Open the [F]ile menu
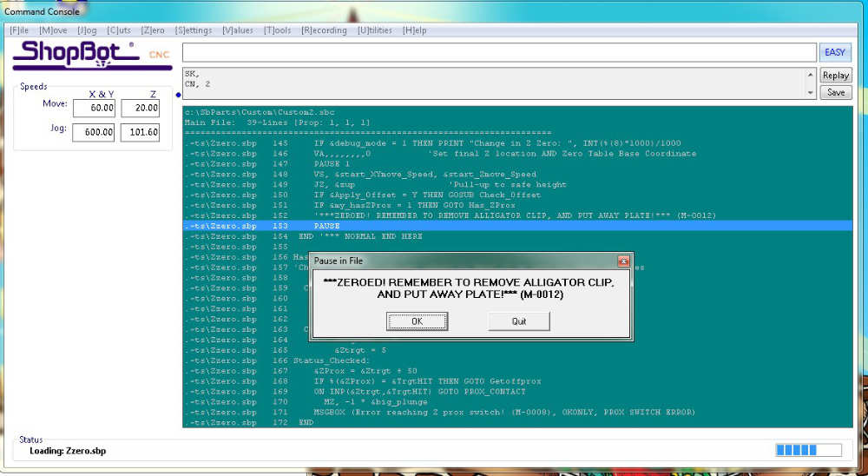The width and height of the screenshot is (868, 476). (x=19, y=30)
